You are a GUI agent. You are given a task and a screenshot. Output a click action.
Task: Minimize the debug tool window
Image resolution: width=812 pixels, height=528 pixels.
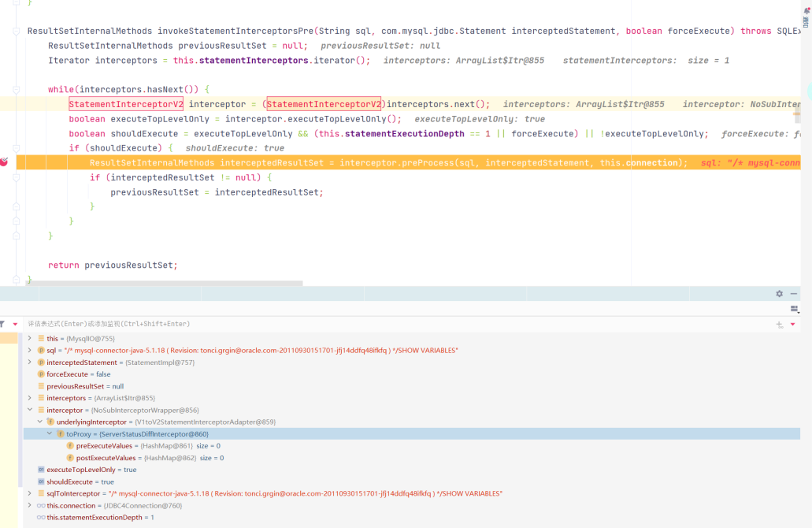coord(794,294)
